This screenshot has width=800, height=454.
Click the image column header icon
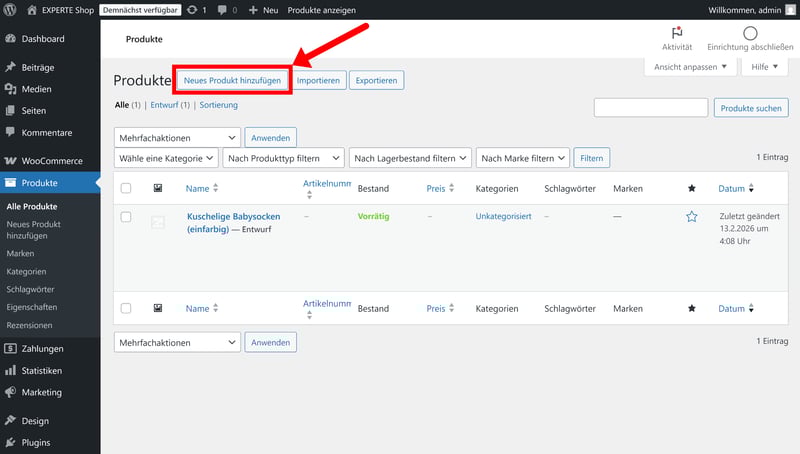pyautogui.click(x=158, y=188)
